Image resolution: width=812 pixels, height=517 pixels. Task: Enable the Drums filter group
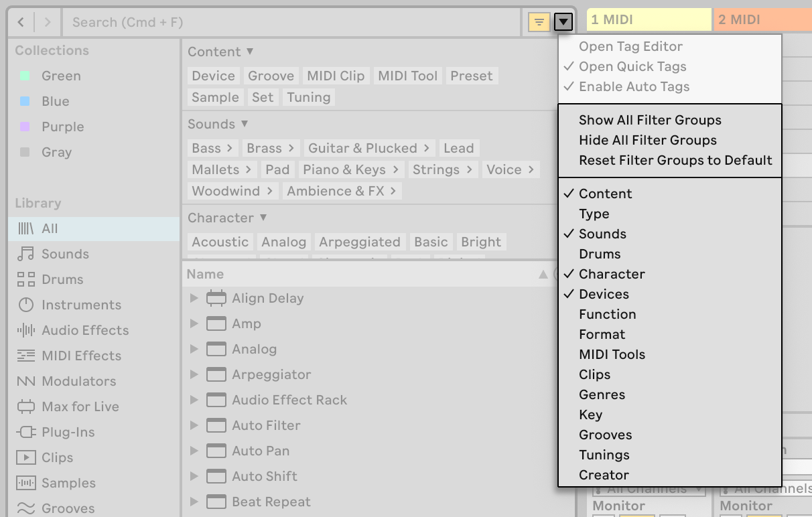[x=600, y=254]
